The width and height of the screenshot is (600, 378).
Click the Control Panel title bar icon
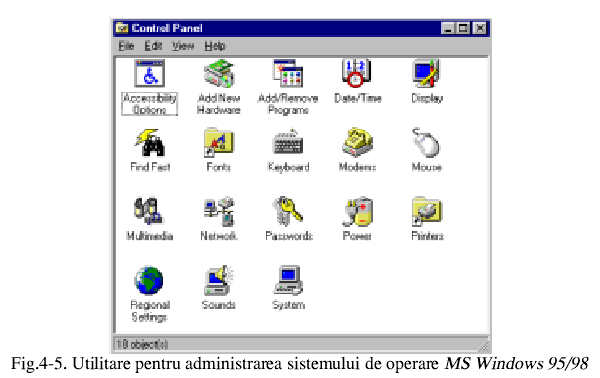click(x=122, y=28)
